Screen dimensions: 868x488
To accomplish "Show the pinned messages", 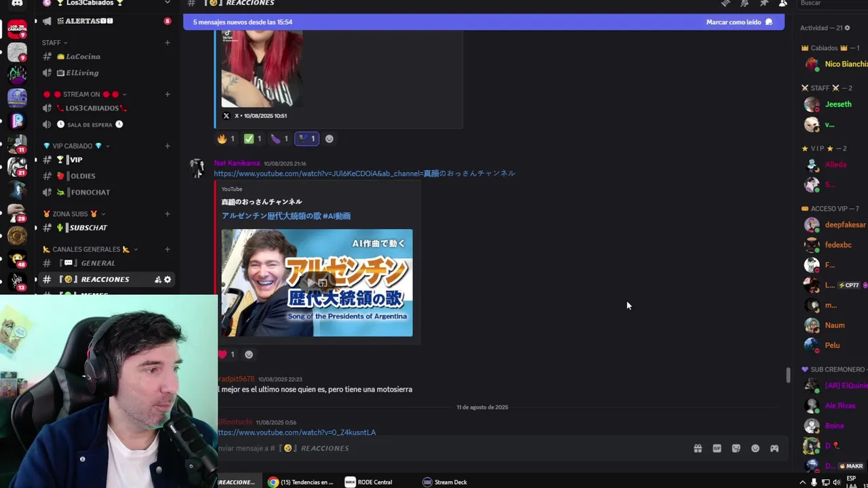I will click(x=764, y=3).
